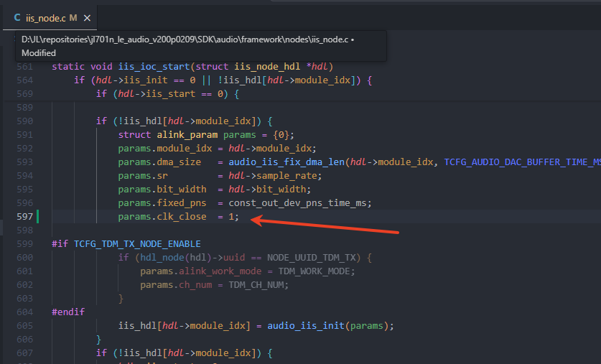601x364 pixels.
Task: Click 'params.module_idx' on line 592
Action: tap(165, 149)
